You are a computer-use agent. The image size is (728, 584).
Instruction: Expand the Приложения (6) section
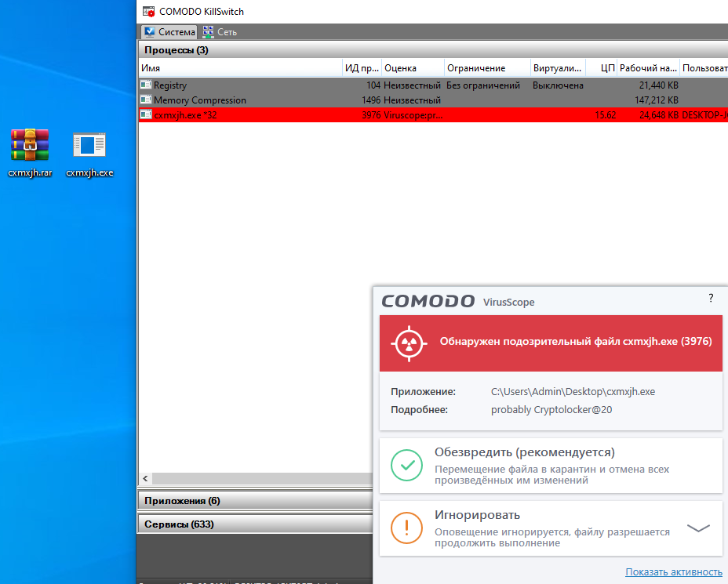[x=256, y=500]
